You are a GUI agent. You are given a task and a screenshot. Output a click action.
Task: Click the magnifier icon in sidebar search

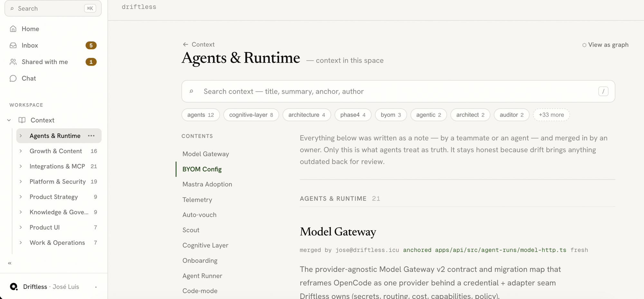point(12,9)
